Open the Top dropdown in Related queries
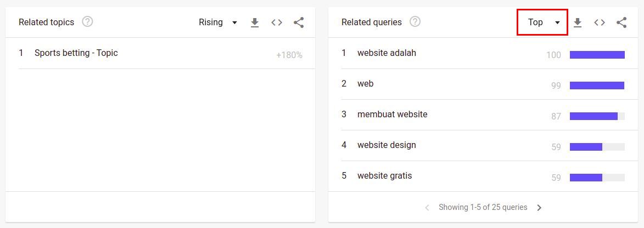This screenshot has width=644, height=228. coord(542,22)
